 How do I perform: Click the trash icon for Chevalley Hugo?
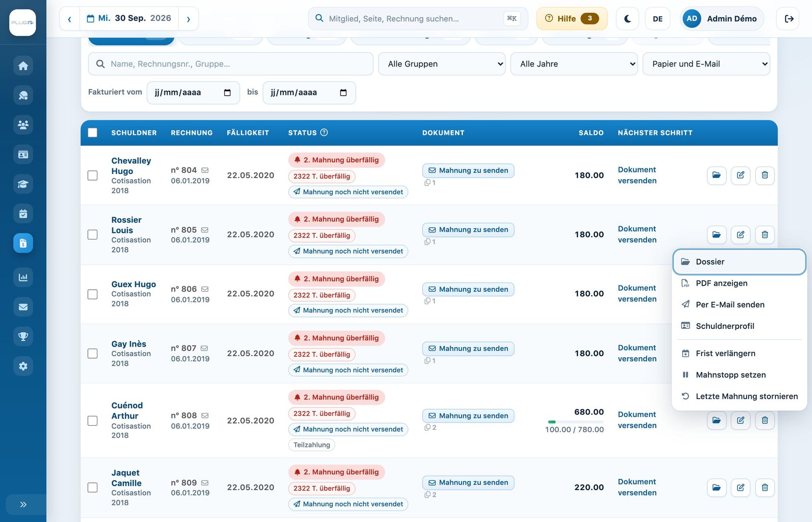(x=765, y=175)
